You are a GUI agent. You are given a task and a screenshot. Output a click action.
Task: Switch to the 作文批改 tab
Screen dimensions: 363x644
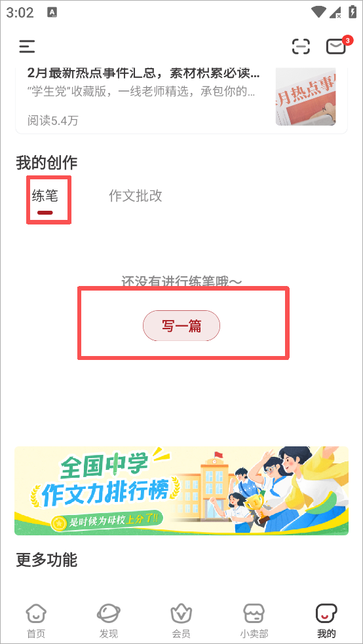pos(136,196)
